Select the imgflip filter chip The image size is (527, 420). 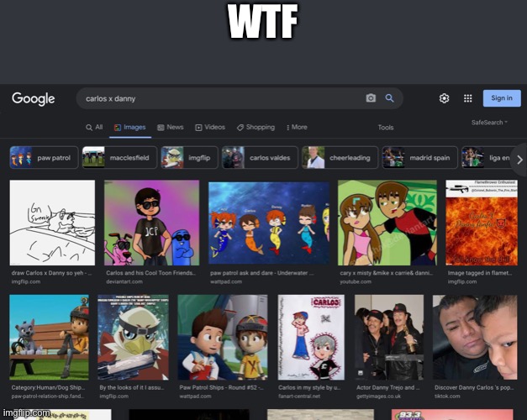(x=189, y=157)
